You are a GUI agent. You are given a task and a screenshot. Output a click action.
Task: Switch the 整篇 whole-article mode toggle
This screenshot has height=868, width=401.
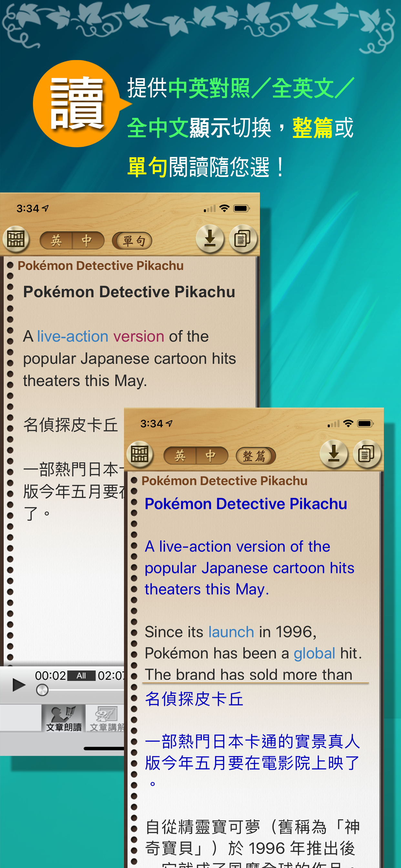(x=256, y=456)
